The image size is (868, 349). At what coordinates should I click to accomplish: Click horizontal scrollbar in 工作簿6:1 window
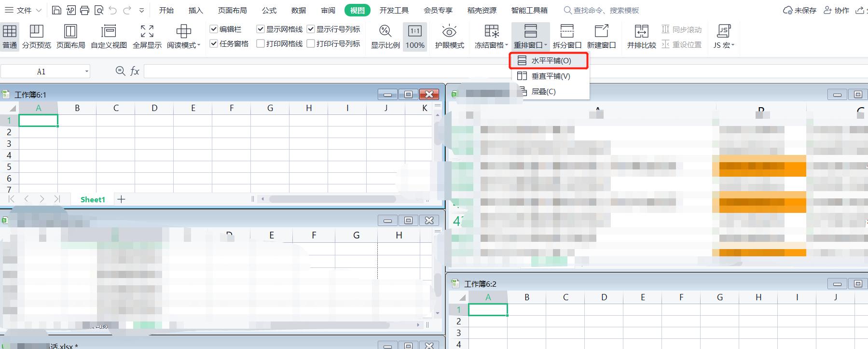(332, 199)
